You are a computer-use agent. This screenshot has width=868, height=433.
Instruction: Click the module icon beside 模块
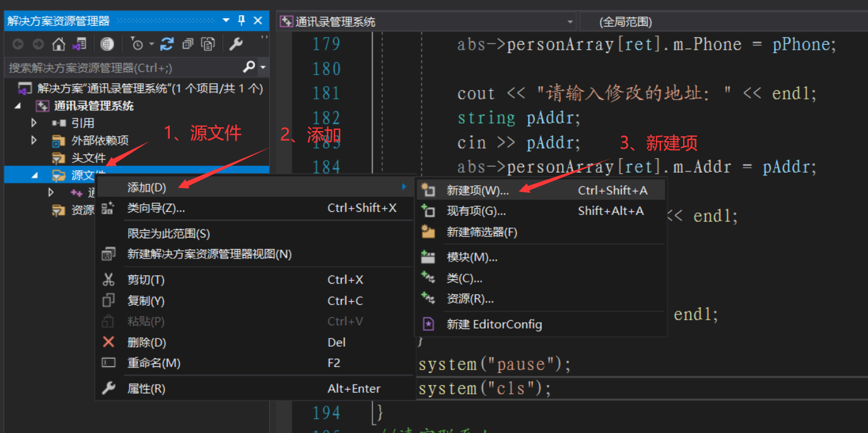tap(428, 257)
